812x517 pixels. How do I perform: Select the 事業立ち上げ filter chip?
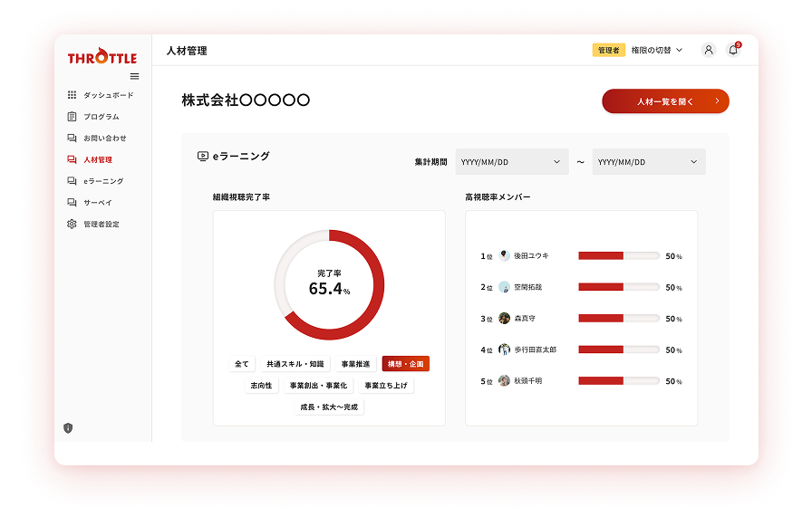(x=386, y=386)
